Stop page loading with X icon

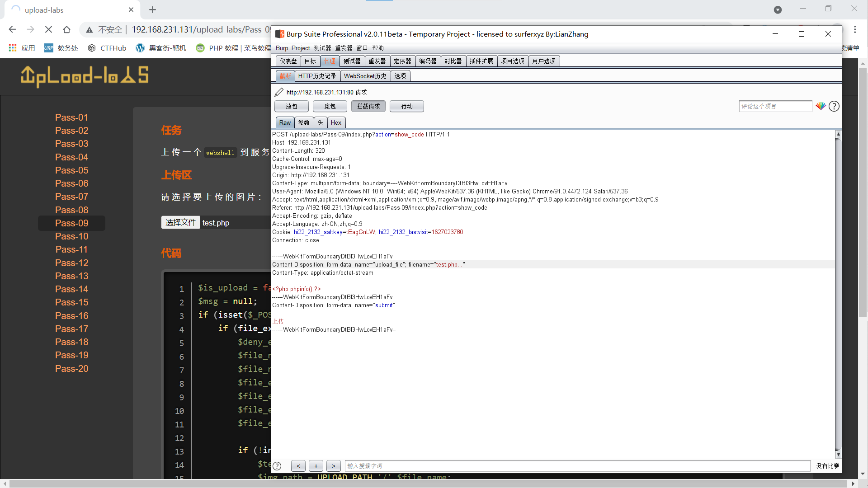click(48, 29)
